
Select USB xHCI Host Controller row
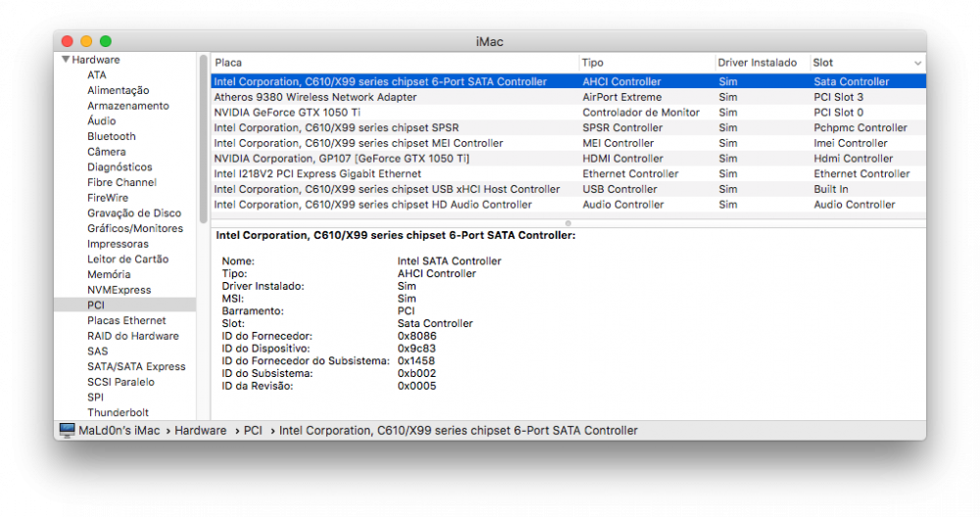(568, 189)
